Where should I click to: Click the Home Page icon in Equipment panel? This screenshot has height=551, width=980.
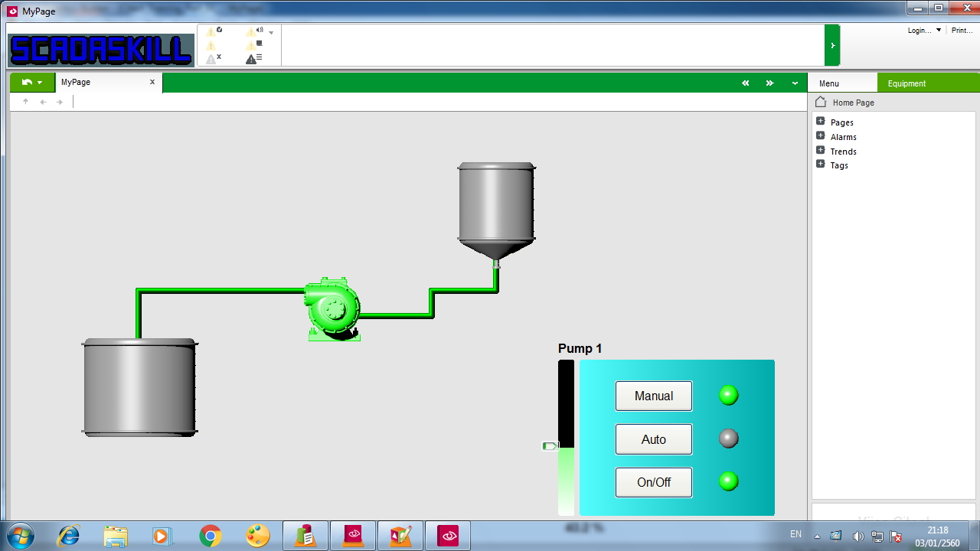click(x=820, y=102)
